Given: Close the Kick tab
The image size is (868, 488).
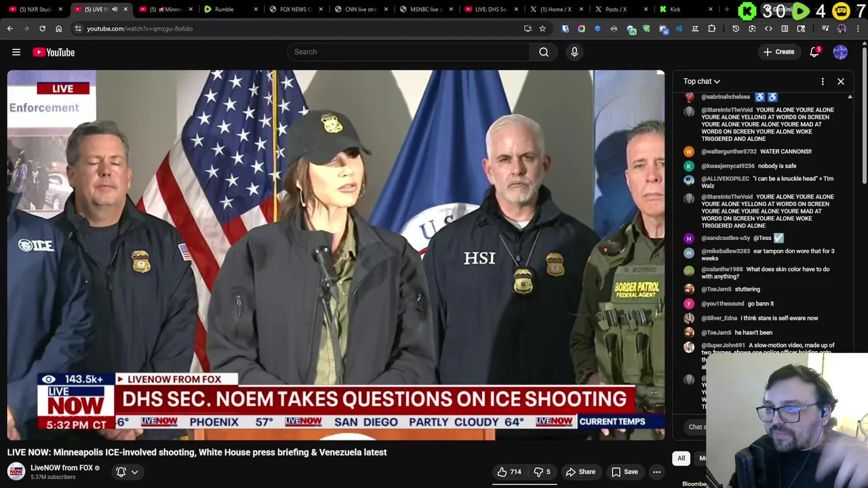Looking at the screenshot, I should pyautogui.click(x=710, y=9).
